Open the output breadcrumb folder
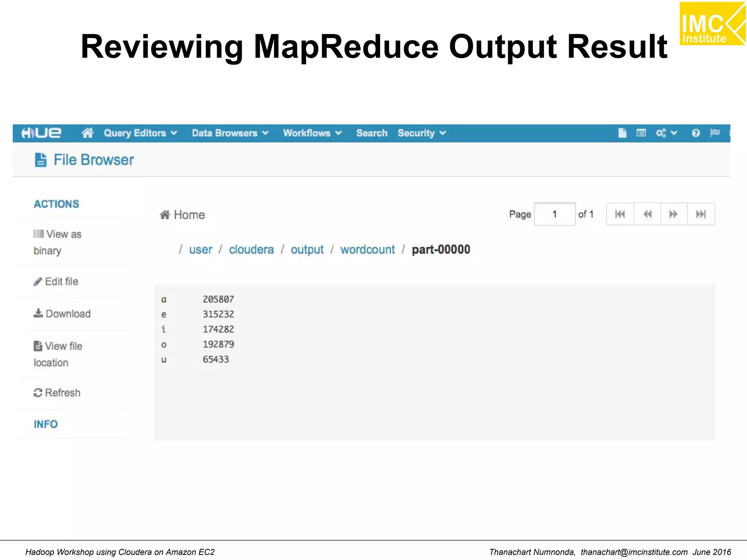This screenshot has height=560, width=747. click(x=307, y=250)
